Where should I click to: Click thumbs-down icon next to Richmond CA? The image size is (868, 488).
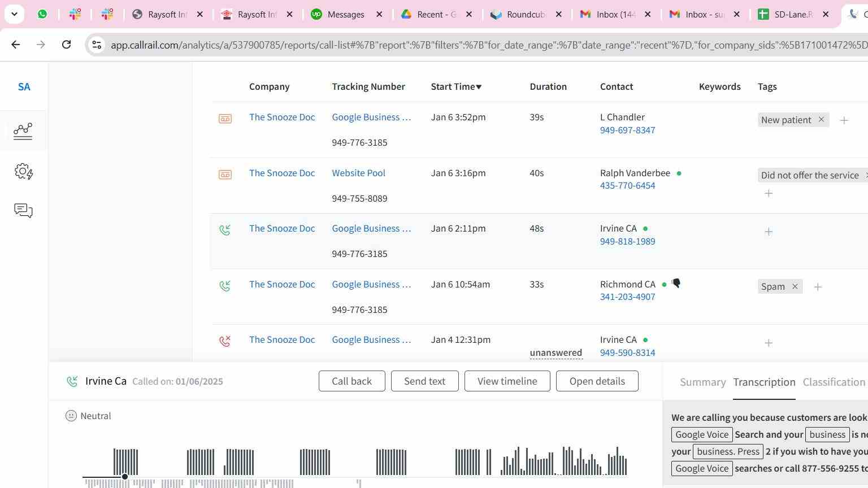point(676,283)
